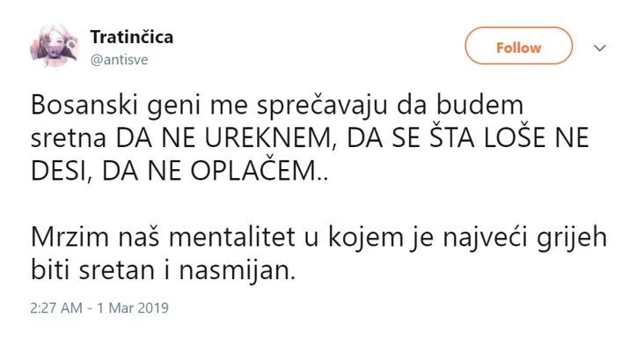Viewport: 644px width, 340px height.
Task: Click the phrase DA NE UREKNEM
Action: (x=223, y=138)
